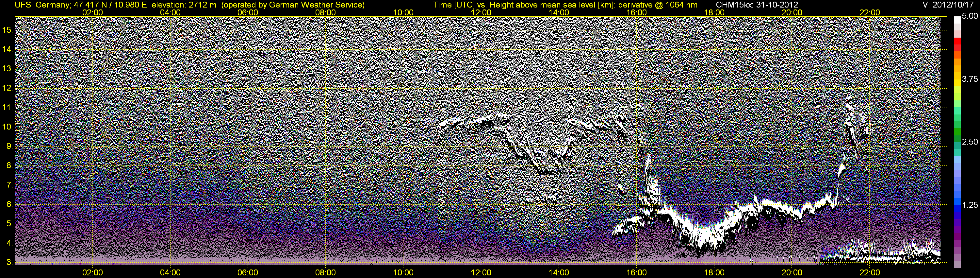Click the 5. km height axis label
Viewport: 980px width, 278px height.
pyautogui.click(x=9, y=224)
